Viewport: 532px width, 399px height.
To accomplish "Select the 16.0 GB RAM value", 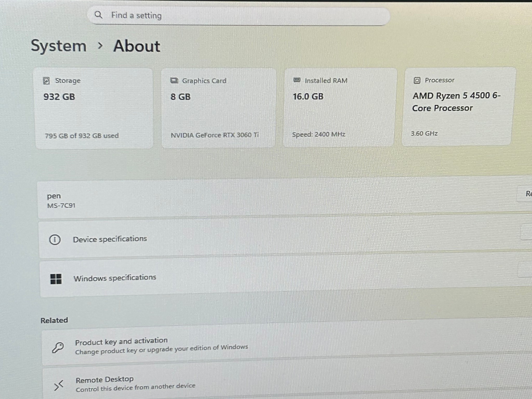I will (308, 96).
